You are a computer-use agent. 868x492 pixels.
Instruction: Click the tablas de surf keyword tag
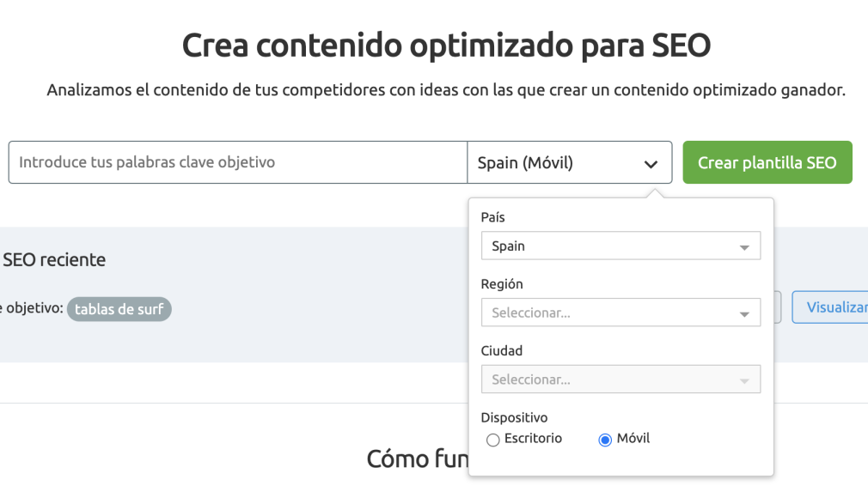point(119,309)
